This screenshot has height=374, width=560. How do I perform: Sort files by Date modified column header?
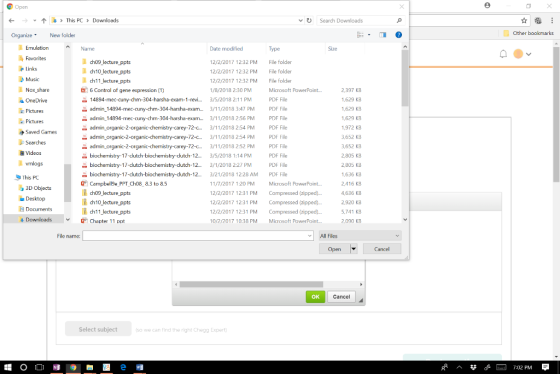pyautogui.click(x=226, y=49)
